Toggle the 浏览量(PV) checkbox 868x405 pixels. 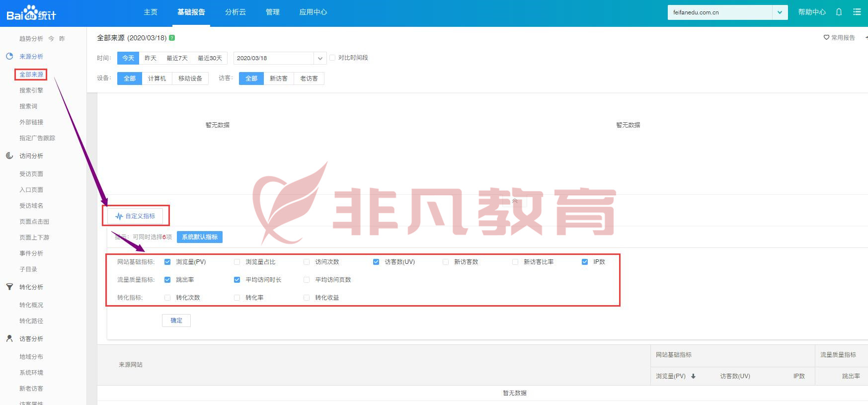167,262
